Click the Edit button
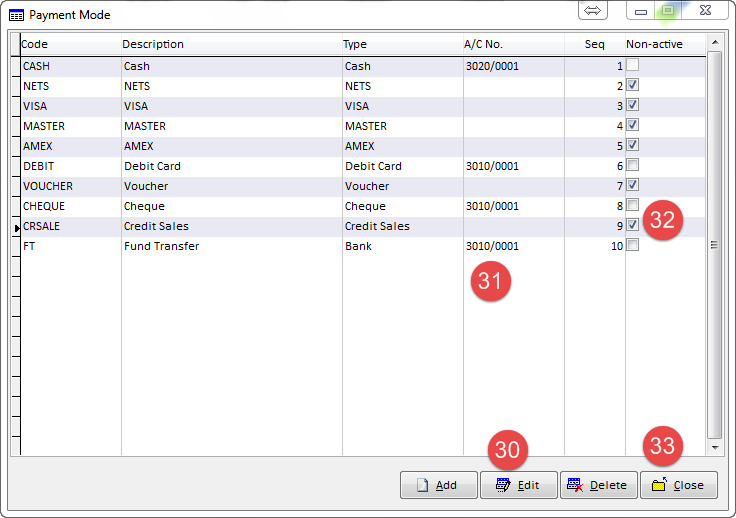The image size is (736, 518). pyautogui.click(x=519, y=485)
